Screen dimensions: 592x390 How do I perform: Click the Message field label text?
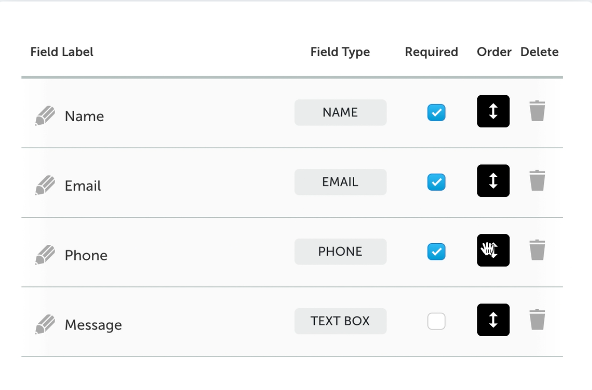(93, 325)
